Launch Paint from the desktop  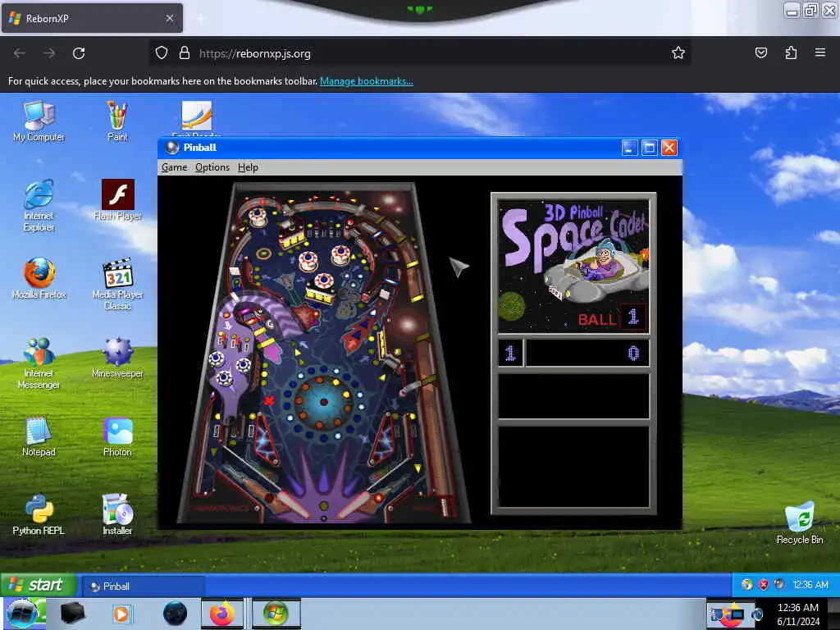117,121
